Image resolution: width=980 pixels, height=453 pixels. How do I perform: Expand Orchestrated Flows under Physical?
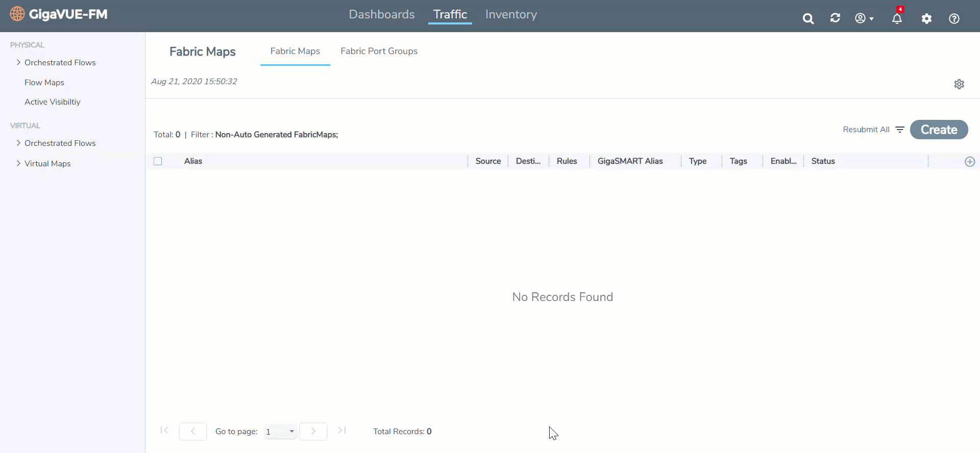pos(18,63)
